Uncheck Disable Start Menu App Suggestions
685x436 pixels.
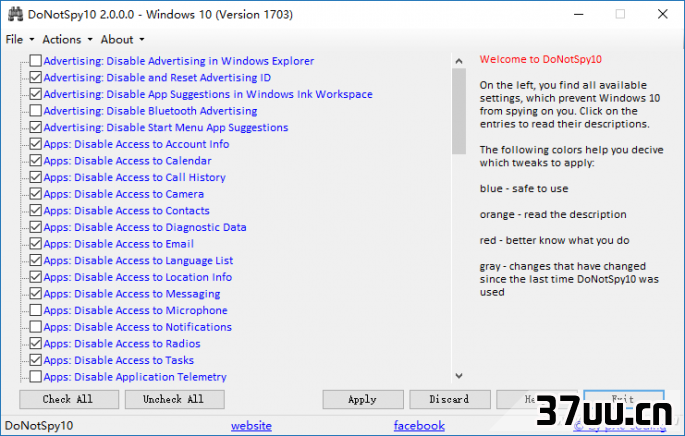tap(36, 127)
